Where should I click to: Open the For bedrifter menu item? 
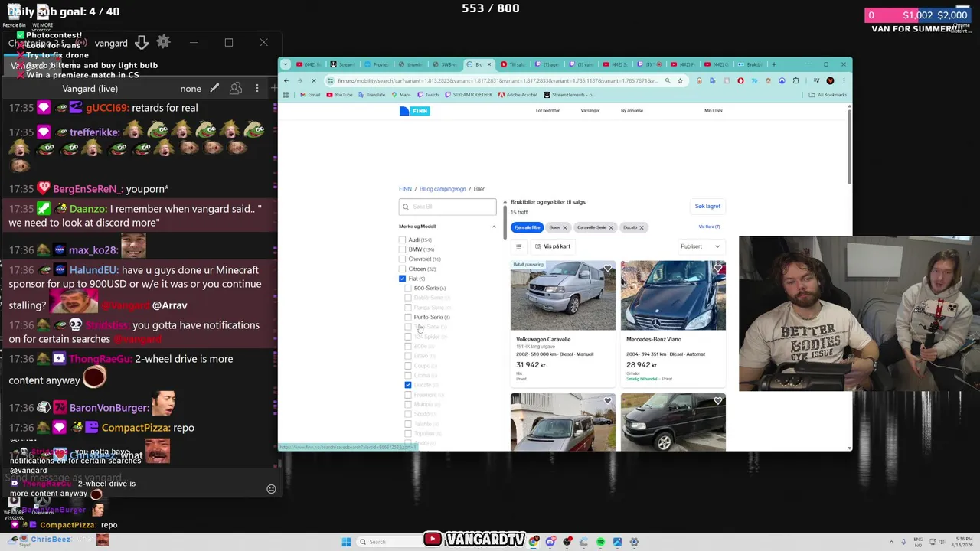pyautogui.click(x=547, y=111)
